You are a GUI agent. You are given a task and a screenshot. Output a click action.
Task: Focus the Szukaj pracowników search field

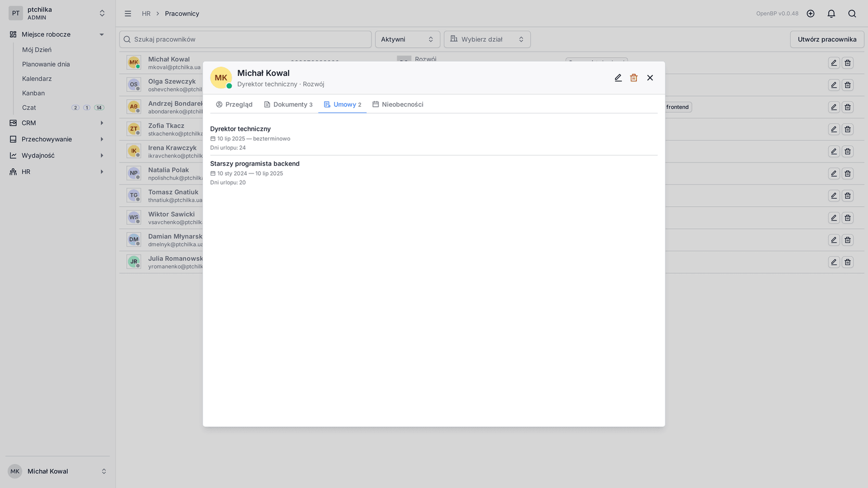[x=245, y=40]
